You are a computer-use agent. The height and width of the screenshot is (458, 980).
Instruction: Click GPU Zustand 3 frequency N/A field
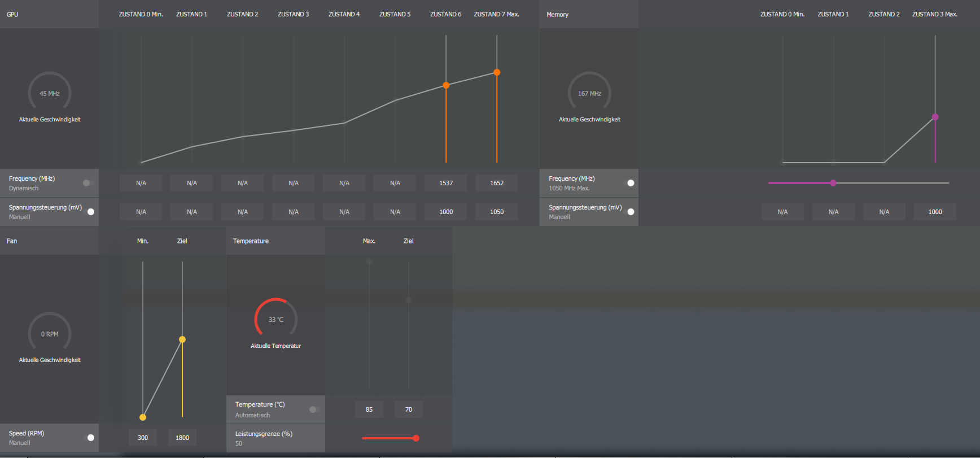(x=294, y=183)
